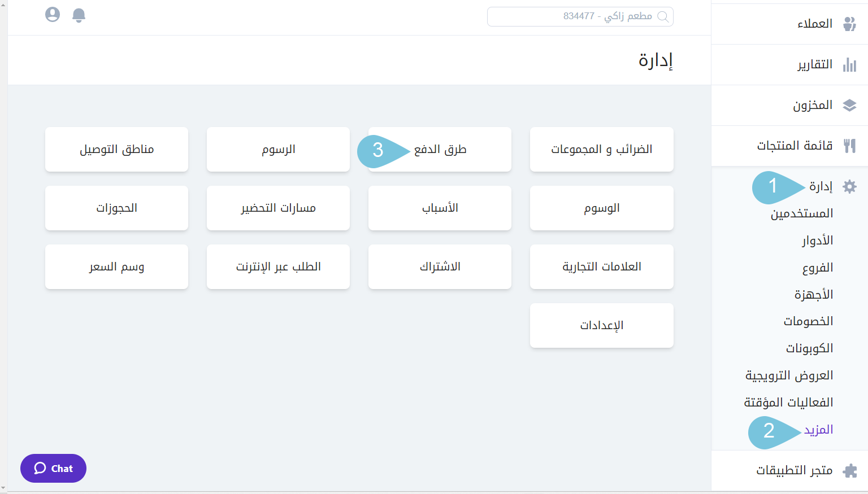Select المزيد in the sidebar menu
Viewport: 868px width, 494px height.
(x=819, y=430)
